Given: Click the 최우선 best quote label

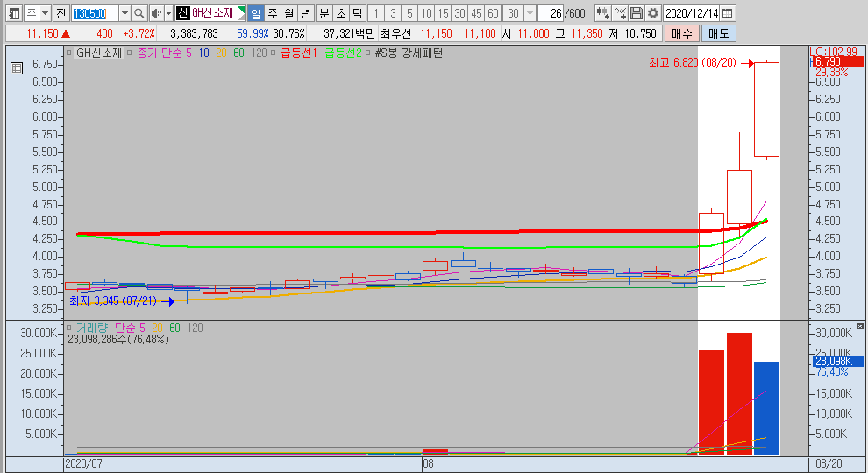Looking at the screenshot, I should (x=395, y=34).
